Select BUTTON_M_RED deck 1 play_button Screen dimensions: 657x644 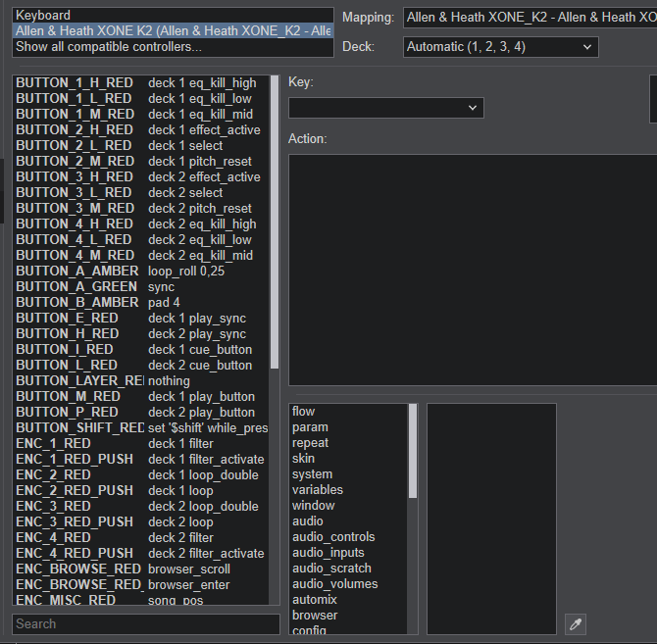(141, 397)
